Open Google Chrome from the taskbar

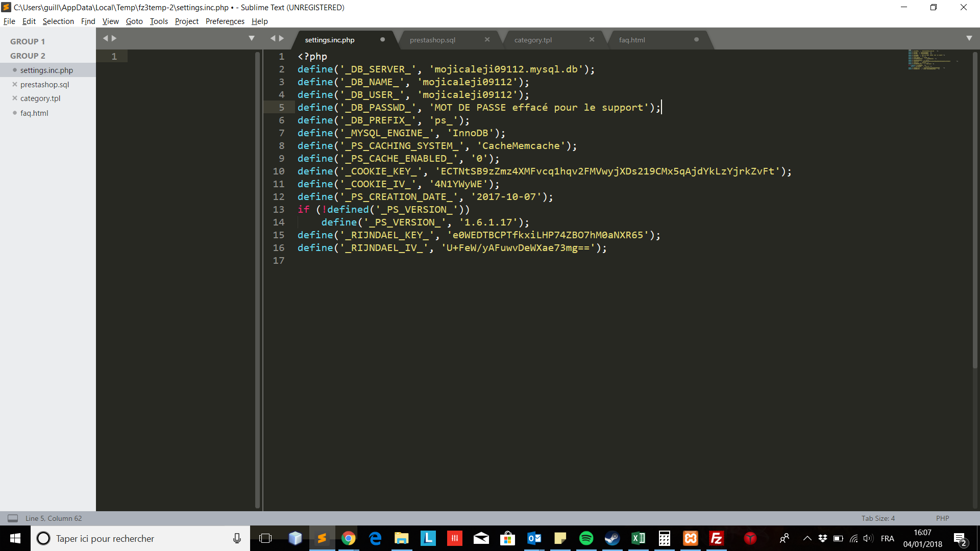(x=349, y=538)
